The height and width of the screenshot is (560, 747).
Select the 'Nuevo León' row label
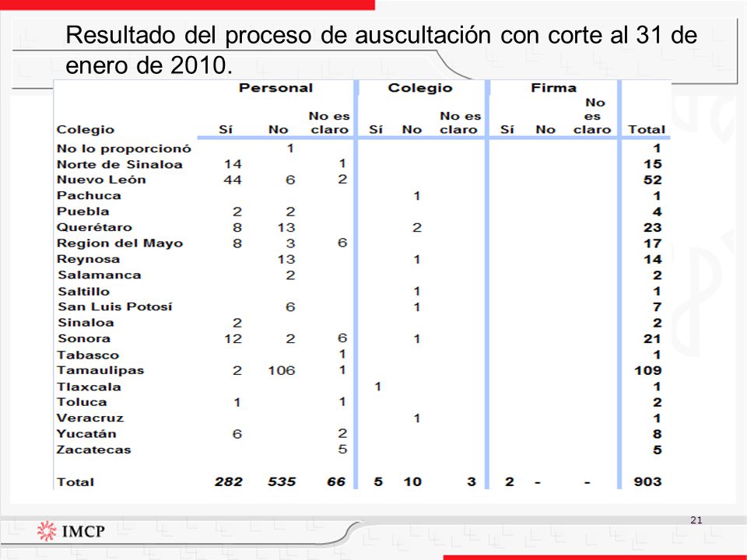tap(101, 180)
